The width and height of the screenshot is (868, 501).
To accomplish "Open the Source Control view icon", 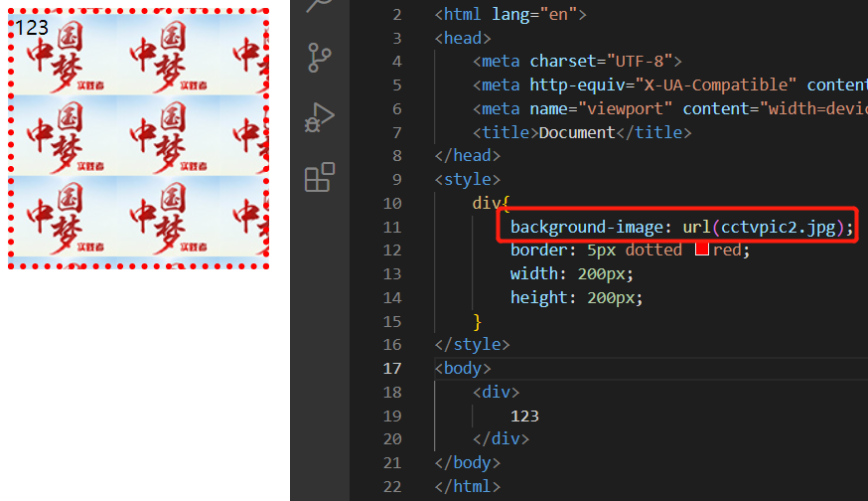I will (x=320, y=58).
